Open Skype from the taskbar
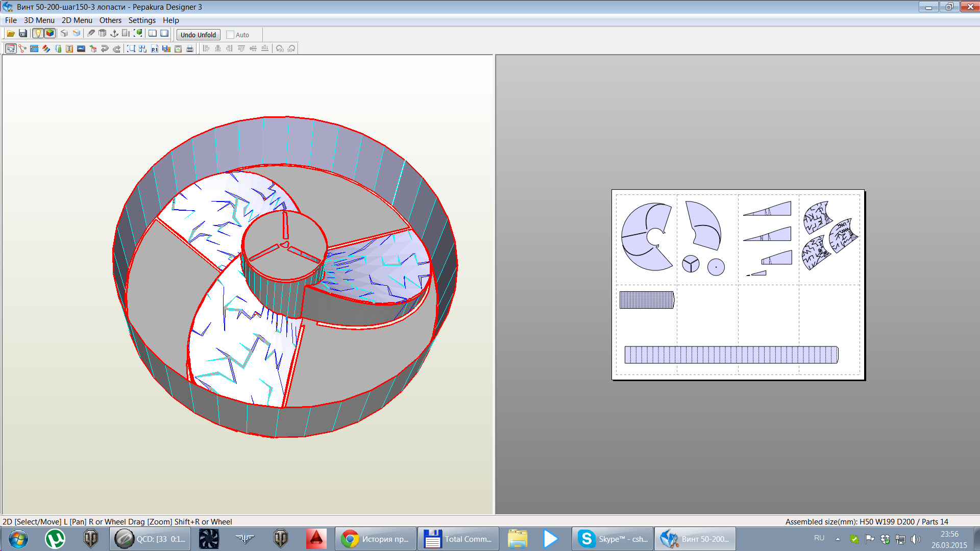The width and height of the screenshot is (980, 551). pyautogui.click(x=612, y=539)
